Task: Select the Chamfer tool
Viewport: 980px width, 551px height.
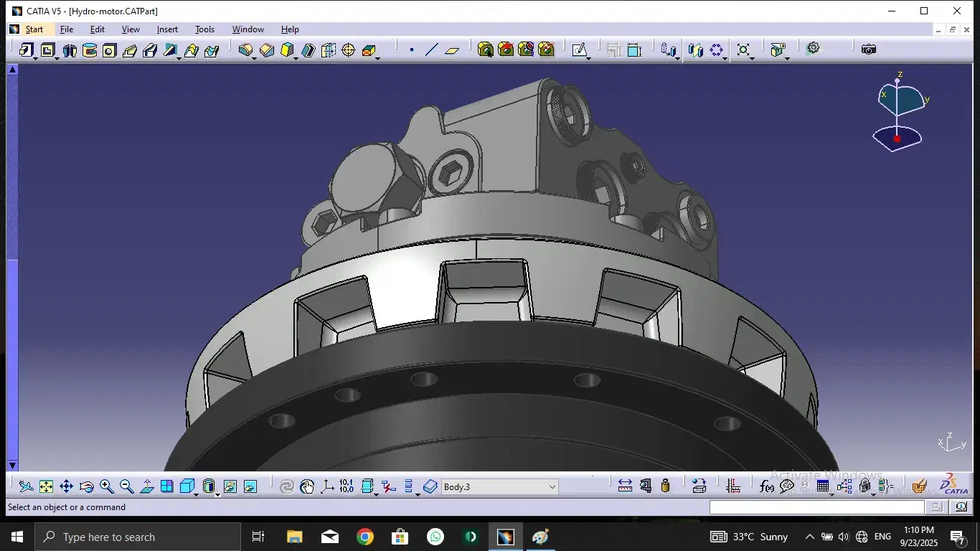Action: click(x=267, y=50)
